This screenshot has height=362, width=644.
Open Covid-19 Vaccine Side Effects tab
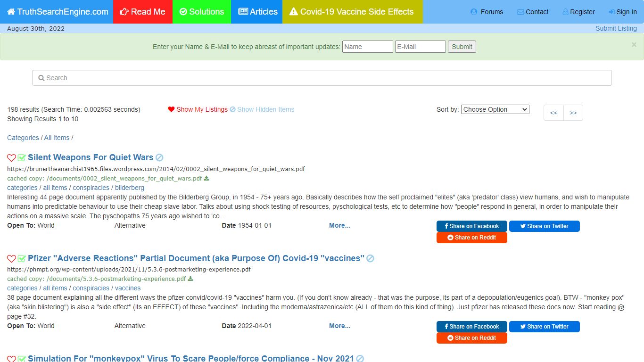click(x=352, y=12)
